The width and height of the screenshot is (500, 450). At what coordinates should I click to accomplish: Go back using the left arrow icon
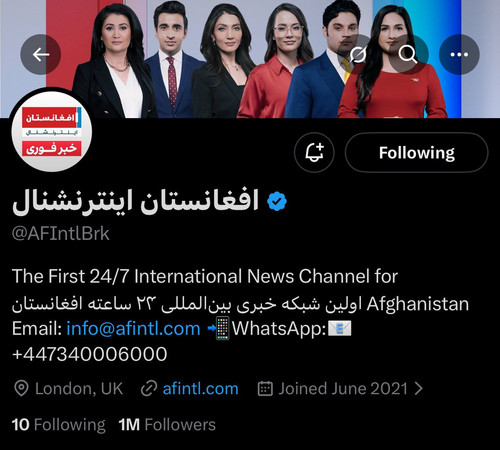pos(41,54)
